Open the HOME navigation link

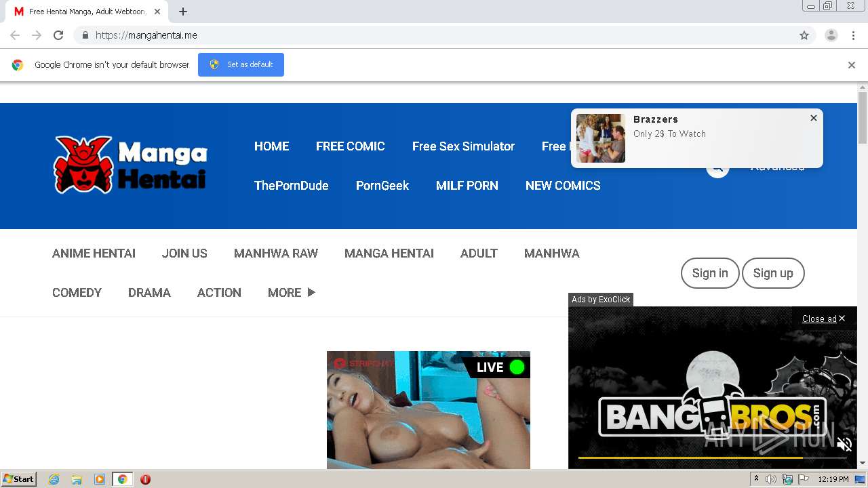pos(271,146)
